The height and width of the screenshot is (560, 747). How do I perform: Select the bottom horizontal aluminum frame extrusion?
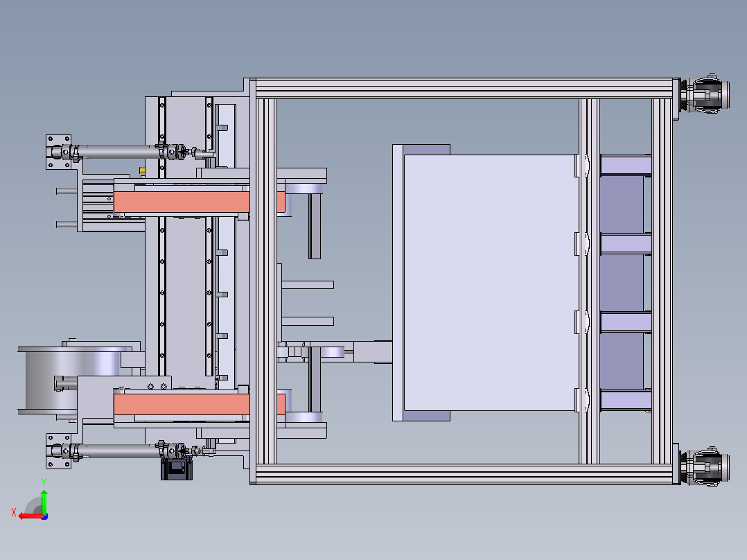point(464,474)
